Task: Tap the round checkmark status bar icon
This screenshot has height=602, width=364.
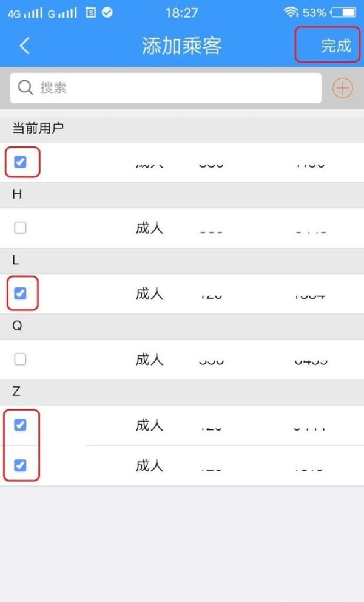Action: click(x=107, y=12)
